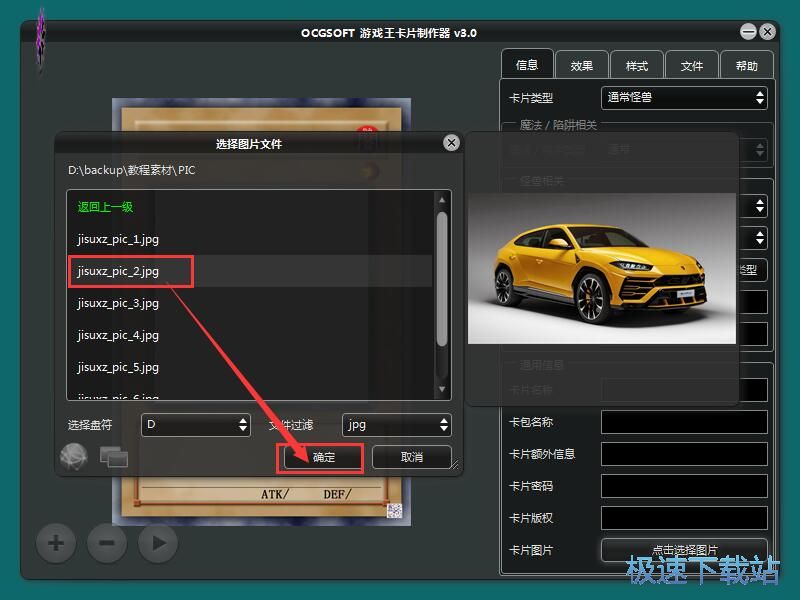Click the 卡片额外信息 input field
Image resolution: width=800 pixels, height=600 pixels.
[684, 454]
